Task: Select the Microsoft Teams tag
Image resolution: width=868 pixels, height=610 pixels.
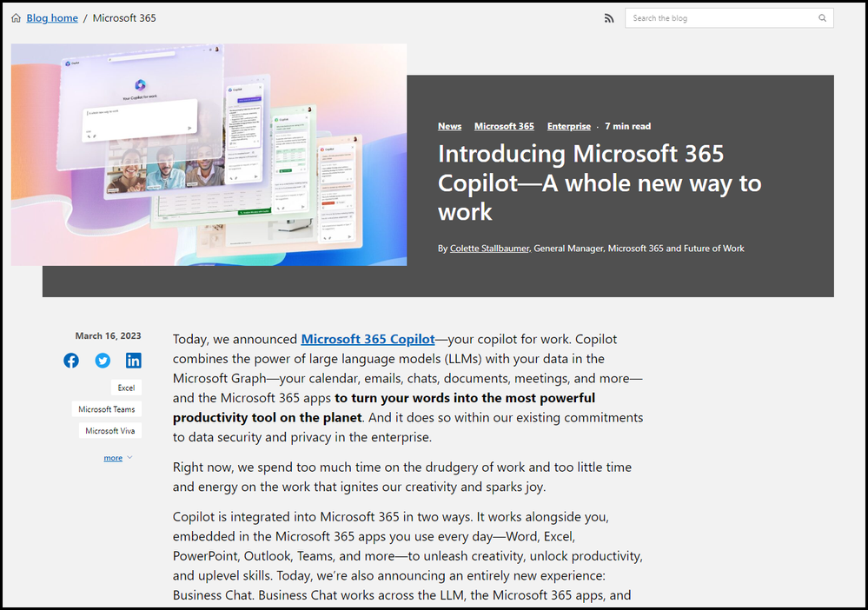Action: pyautogui.click(x=107, y=409)
